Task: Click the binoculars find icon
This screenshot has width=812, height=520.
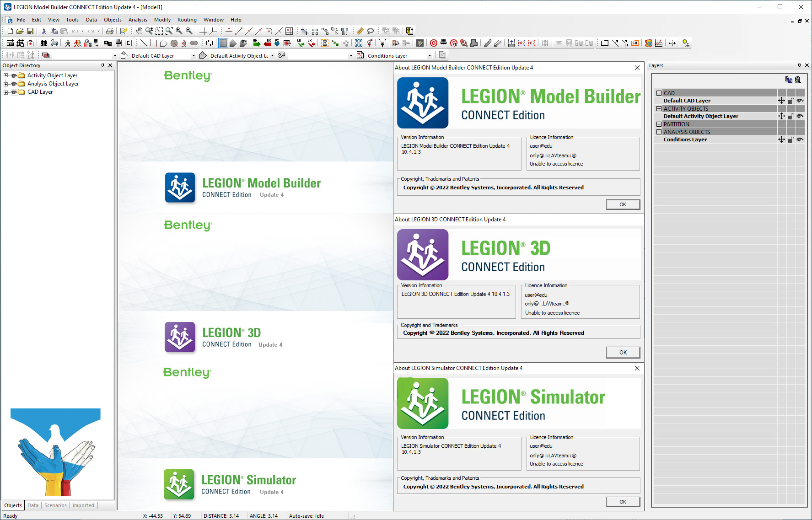Action: [44, 43]
